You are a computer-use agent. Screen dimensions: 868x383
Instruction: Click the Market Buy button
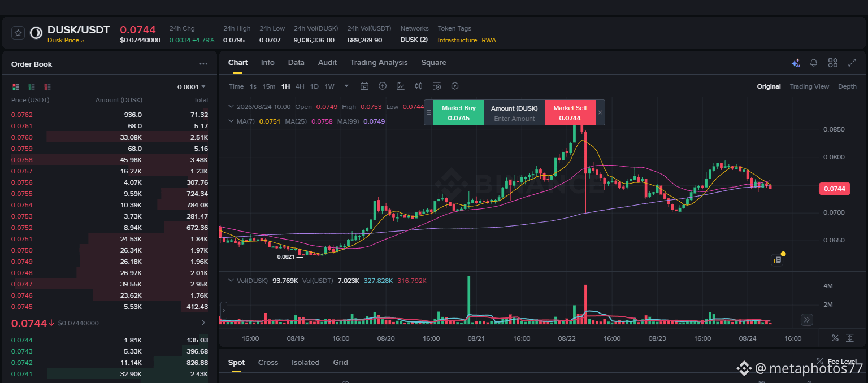pyautogui.click(x=459, y=112)
